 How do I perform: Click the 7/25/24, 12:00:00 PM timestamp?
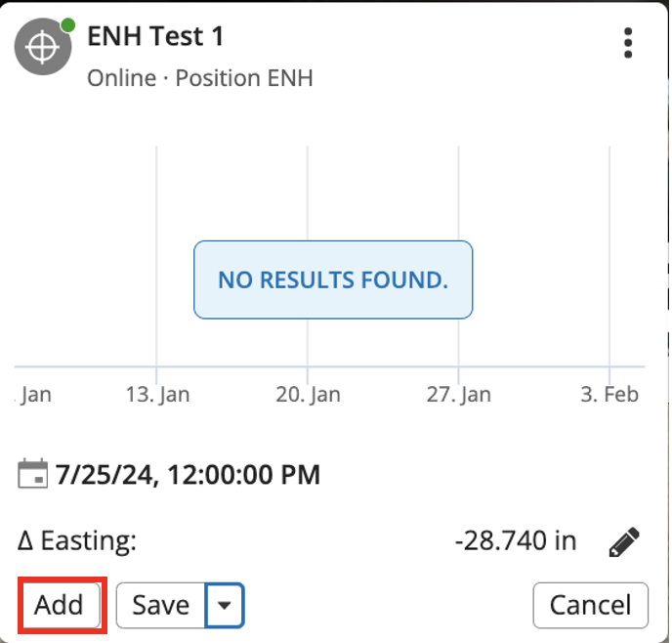point(188,477)
